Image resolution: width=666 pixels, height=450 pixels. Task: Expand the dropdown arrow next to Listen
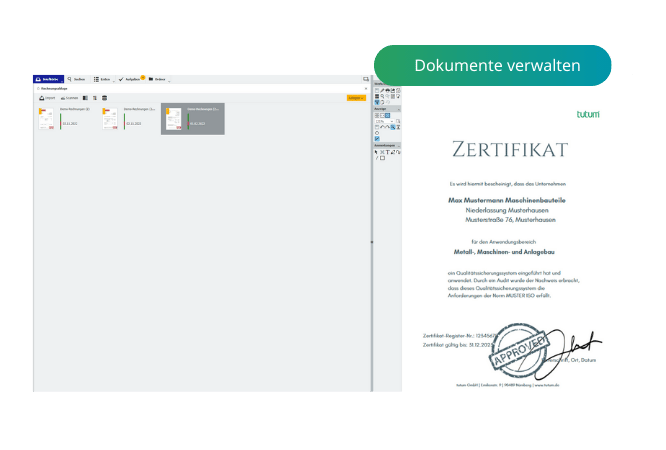point(114,81)
